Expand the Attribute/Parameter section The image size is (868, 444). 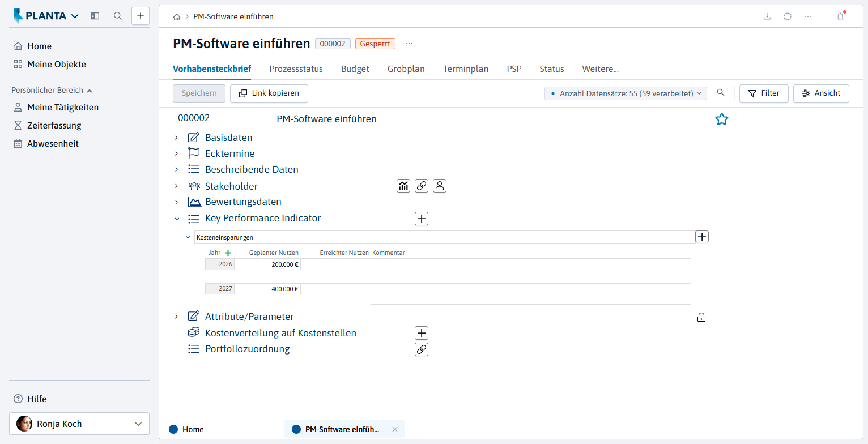click(177, 317)
